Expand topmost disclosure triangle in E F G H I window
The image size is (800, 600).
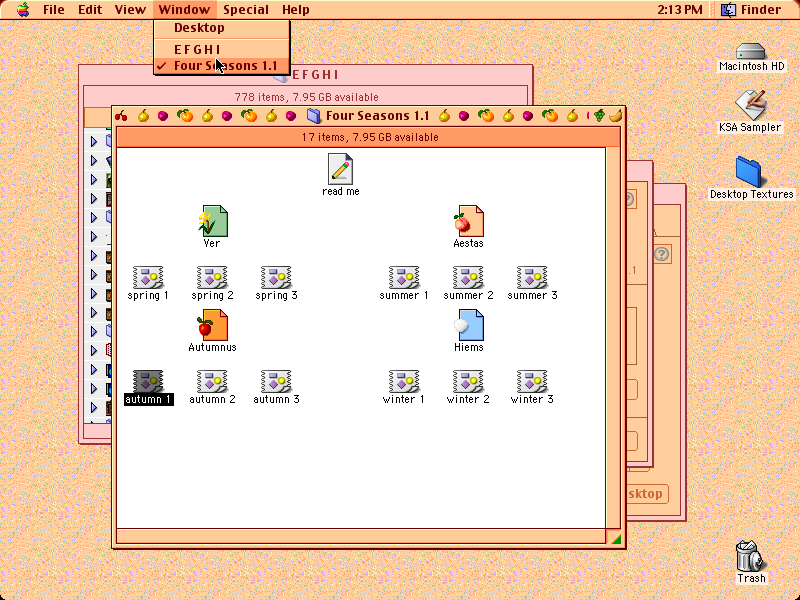click(x=94, y=141)
